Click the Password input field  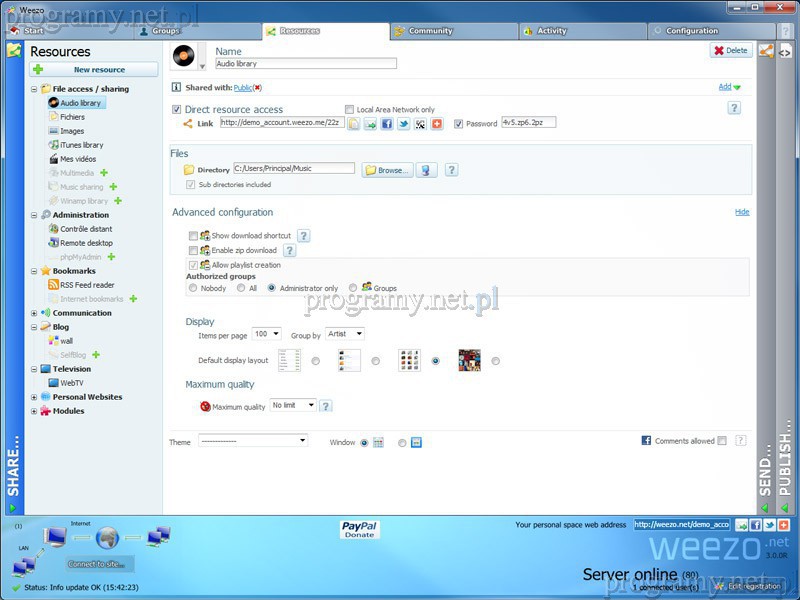[x=528, y=123]
